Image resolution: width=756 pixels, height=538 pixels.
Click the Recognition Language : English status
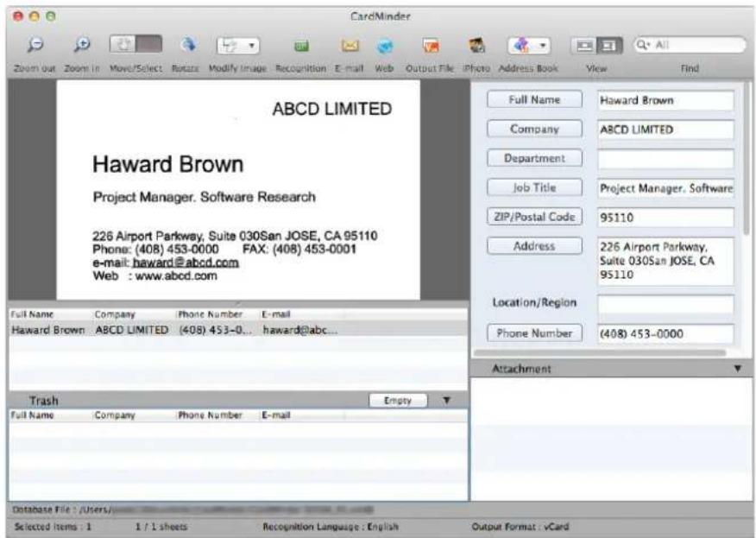pyautogui.click(x=331, y=527)
